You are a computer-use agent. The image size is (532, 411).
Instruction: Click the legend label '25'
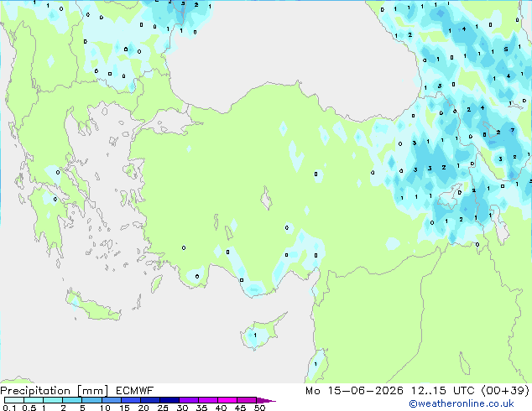click(x=163, y=408)
